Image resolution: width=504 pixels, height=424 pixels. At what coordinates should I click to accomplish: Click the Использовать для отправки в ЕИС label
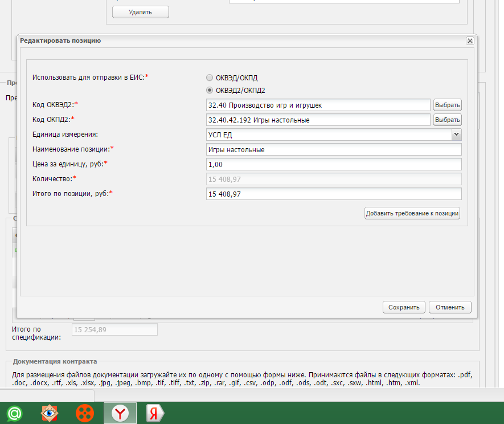[90, 77]
